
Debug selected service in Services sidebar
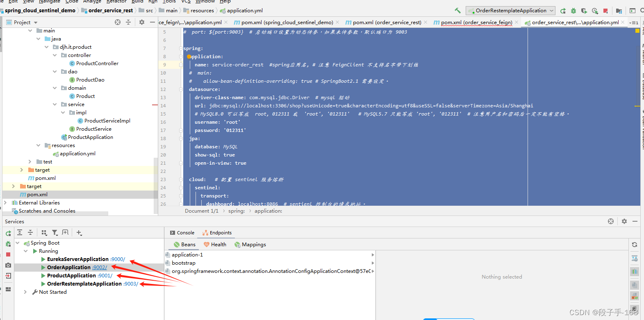click(x=8, y=244)
